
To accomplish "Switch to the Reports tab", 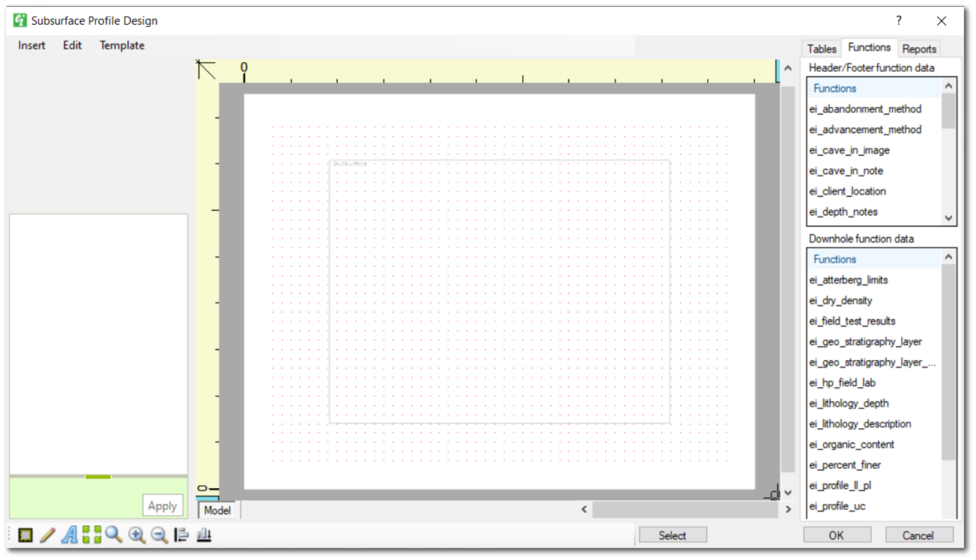I will tap(919, 49).
